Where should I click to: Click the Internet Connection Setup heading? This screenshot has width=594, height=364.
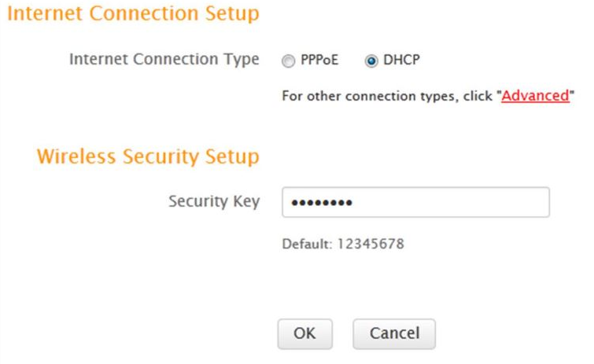click(135, 14)
